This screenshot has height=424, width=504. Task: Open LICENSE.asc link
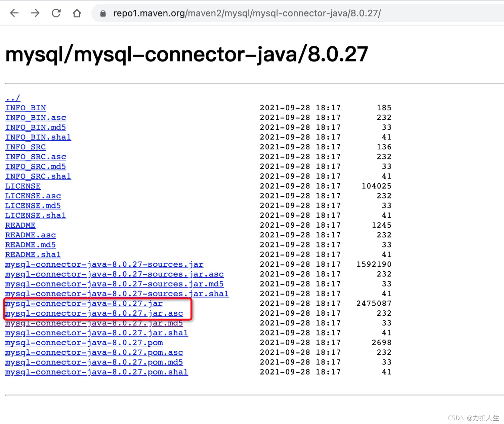tap(33, 196)
